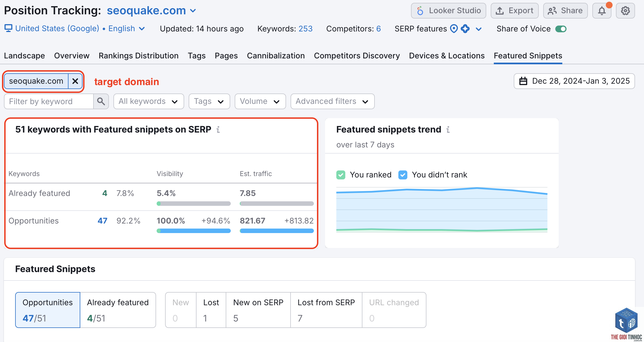Open the Tags tab
The height and width of the screenshot is (342, 644).
click(x=197, y=56)
